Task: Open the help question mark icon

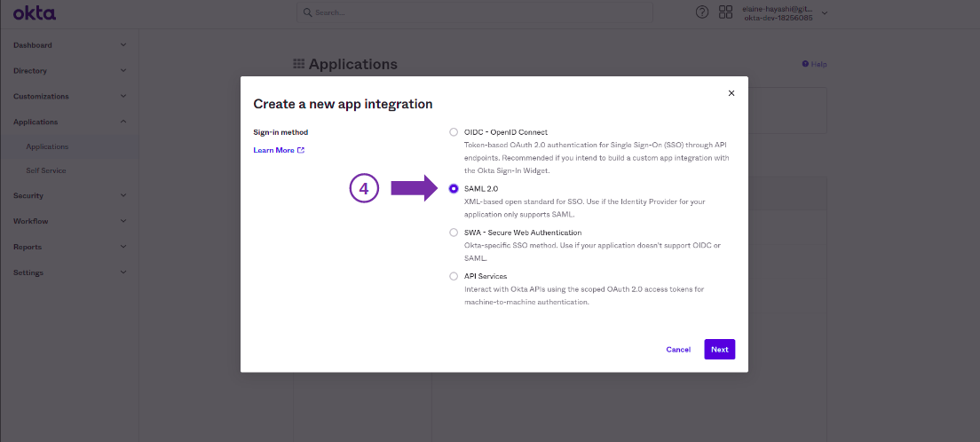Action: (x=702, y=12)
